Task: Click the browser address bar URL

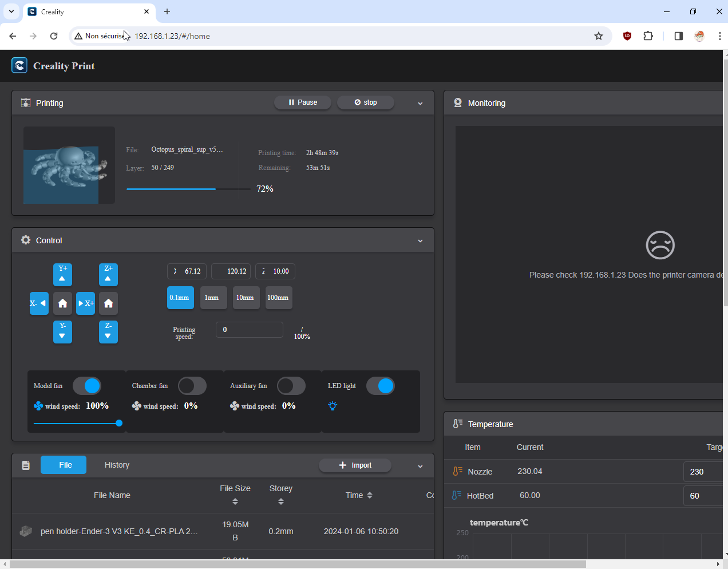Action: [172, 36]
